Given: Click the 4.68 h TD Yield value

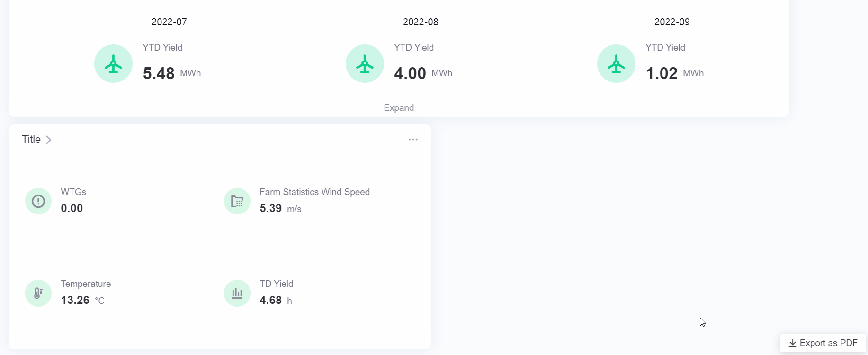Looking at the screenshot, I should (271, 300).
